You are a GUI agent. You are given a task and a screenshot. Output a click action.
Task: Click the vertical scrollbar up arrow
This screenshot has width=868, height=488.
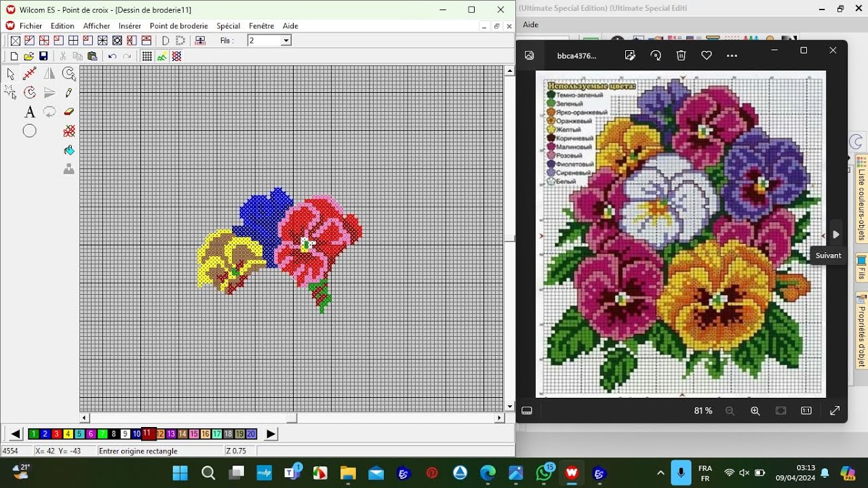tap(509, 70)
